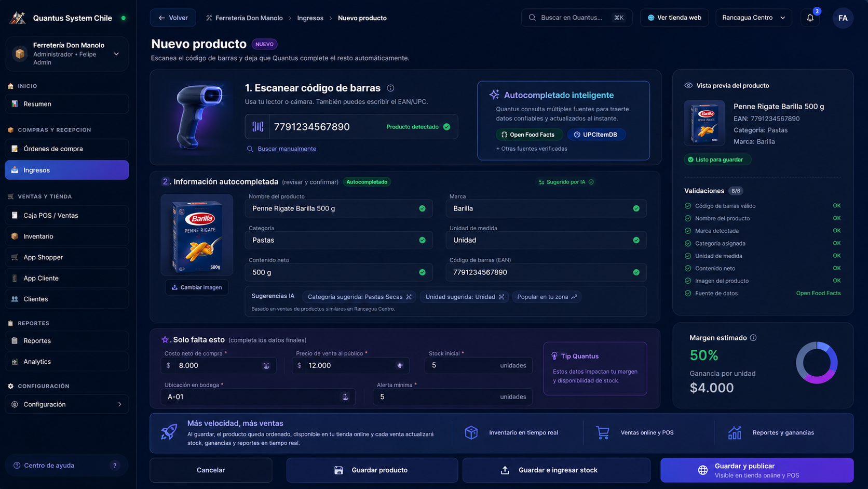Screen dimensions: 868x489
Task: Click the Autocompletado inteligente sparkle icon
Action: 494,95
